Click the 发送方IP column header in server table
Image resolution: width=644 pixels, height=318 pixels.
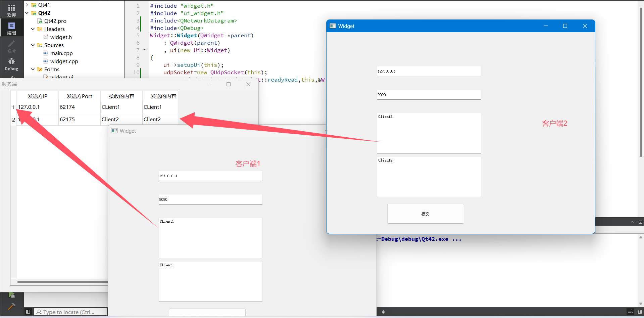[38, 96]
